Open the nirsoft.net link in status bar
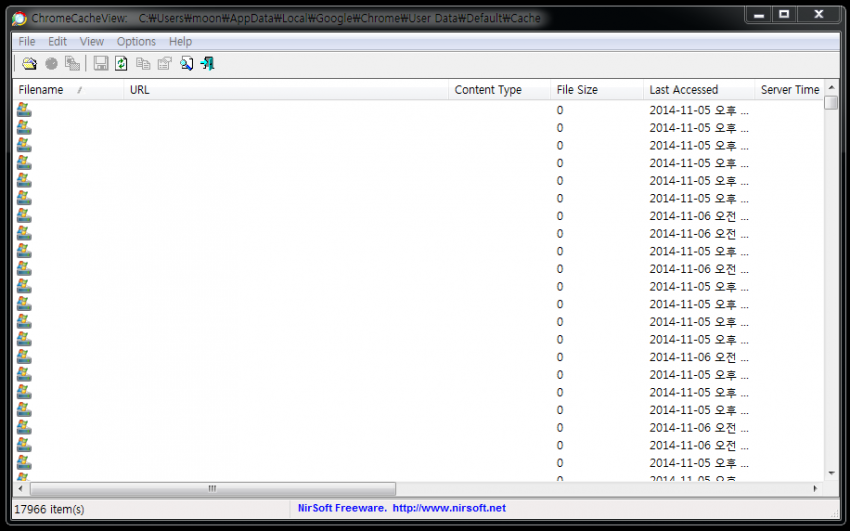Viewport: 850px width, 531px height. 449,508
